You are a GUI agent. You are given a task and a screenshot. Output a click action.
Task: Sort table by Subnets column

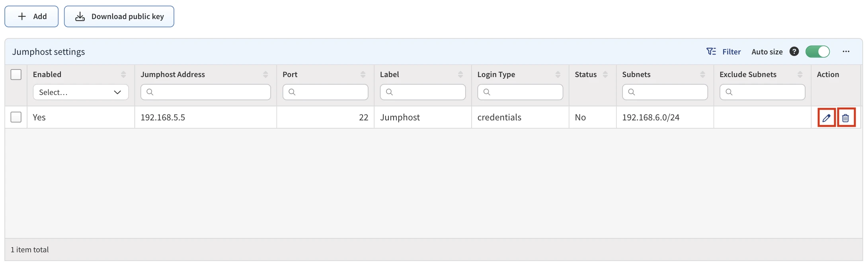pyautogui.click(x=702, y=75)
